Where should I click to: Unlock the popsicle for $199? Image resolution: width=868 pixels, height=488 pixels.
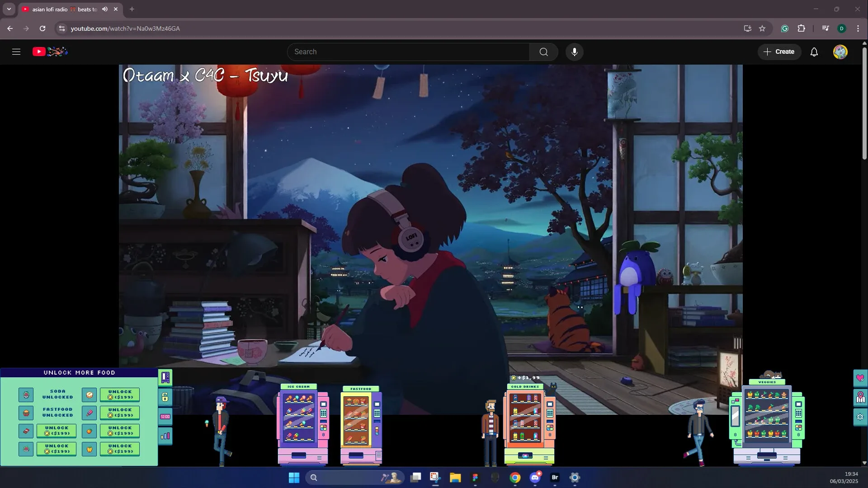(120, 413)
